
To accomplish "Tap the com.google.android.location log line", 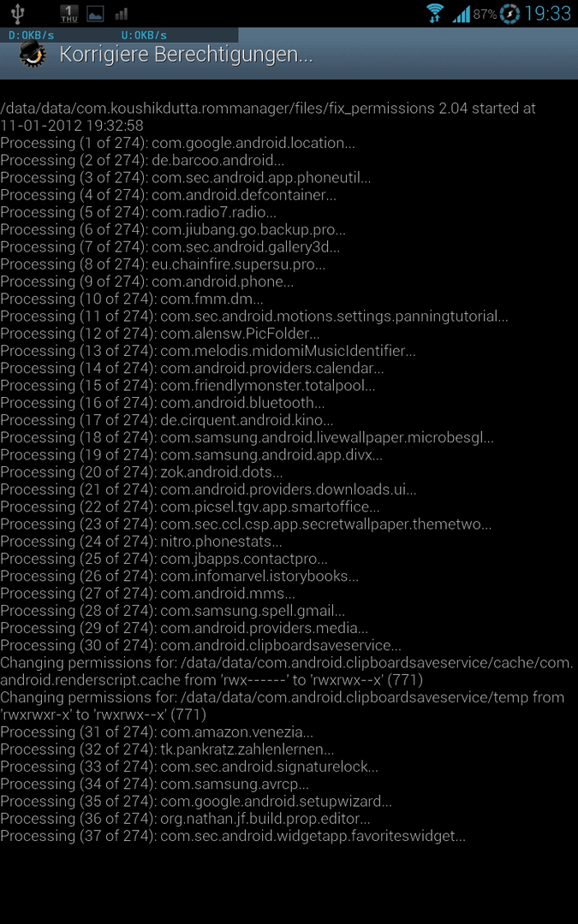I will coord(177,143).
